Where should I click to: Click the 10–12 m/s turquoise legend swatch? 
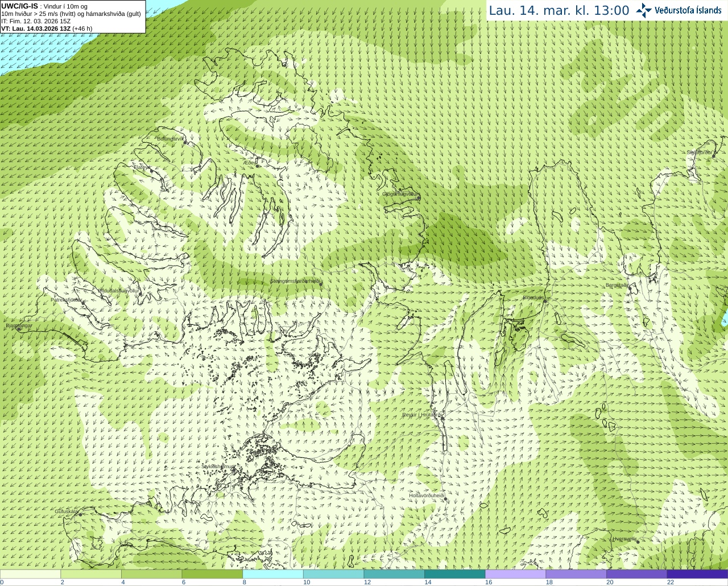point(333,573)
